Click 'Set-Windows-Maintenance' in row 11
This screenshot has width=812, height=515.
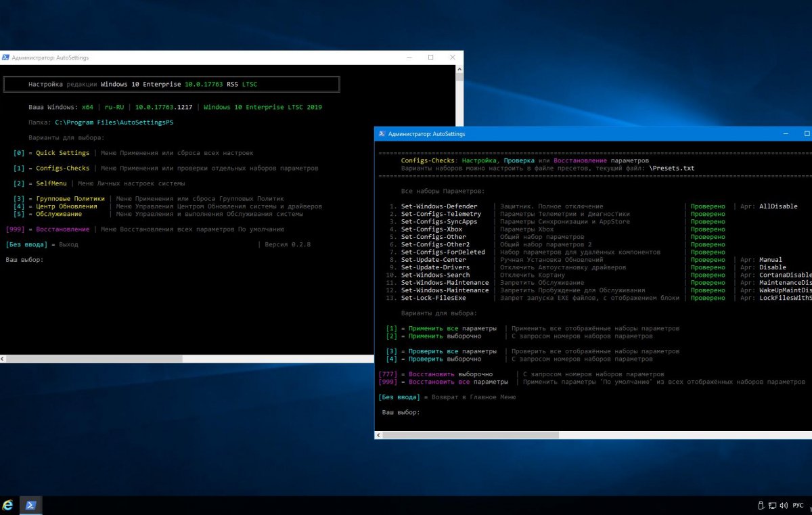(445, 282)
